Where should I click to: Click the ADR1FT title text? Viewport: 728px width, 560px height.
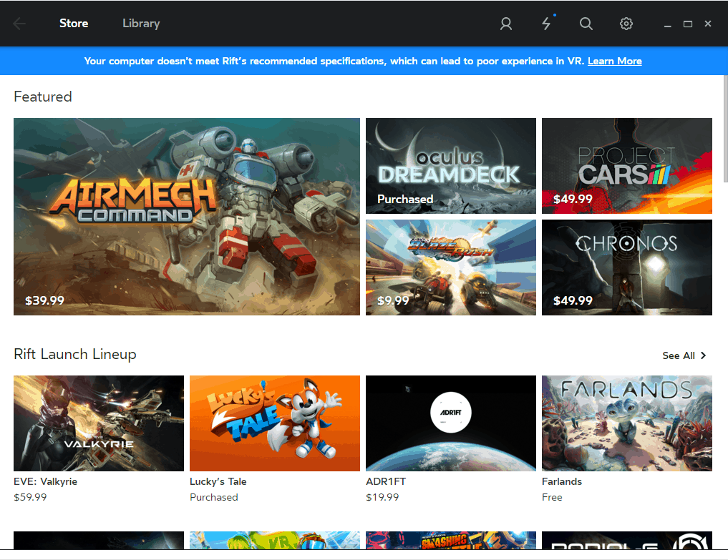386,481
